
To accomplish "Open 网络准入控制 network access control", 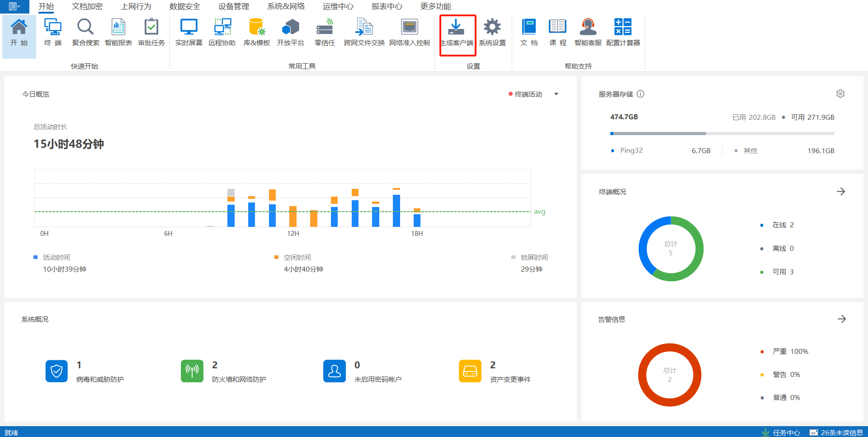I will coord(410,33).
